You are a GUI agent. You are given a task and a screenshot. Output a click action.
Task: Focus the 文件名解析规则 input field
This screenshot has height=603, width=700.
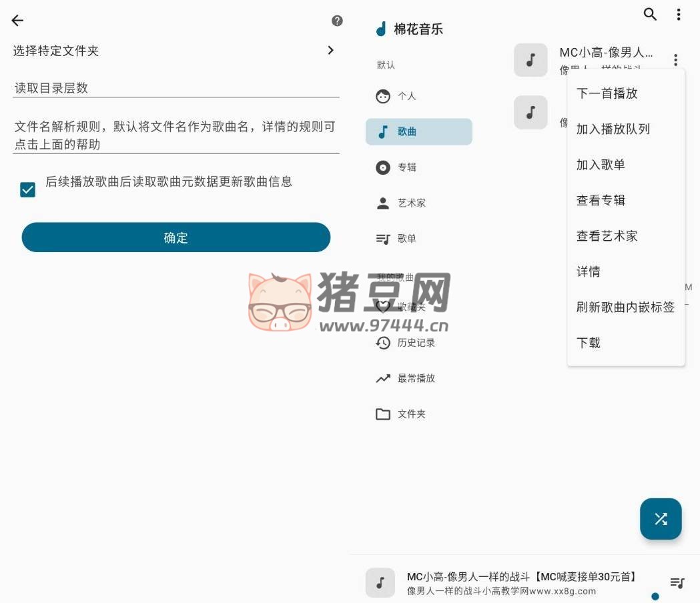176,135
